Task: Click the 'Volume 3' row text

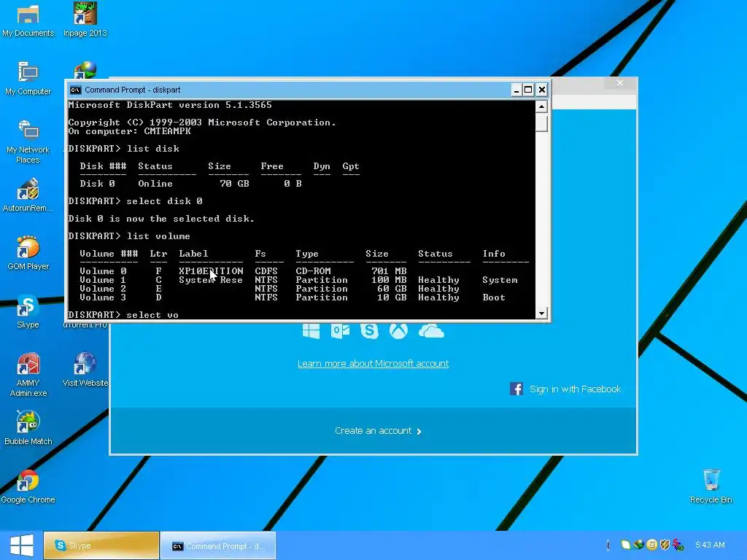Action: (x=103, y=297)
